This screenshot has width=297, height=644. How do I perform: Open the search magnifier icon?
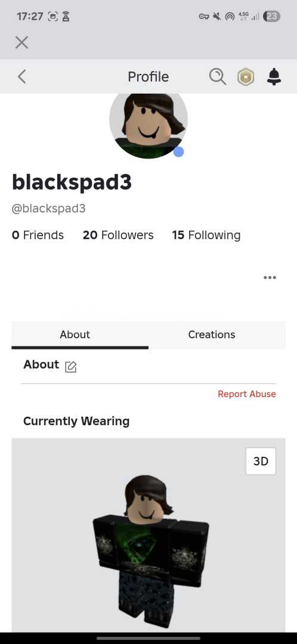(217, 76)
